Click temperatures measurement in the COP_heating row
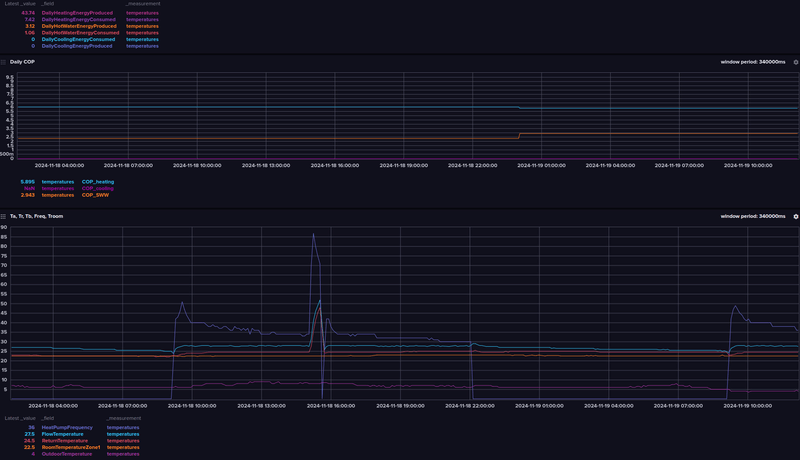 point(58,182)
